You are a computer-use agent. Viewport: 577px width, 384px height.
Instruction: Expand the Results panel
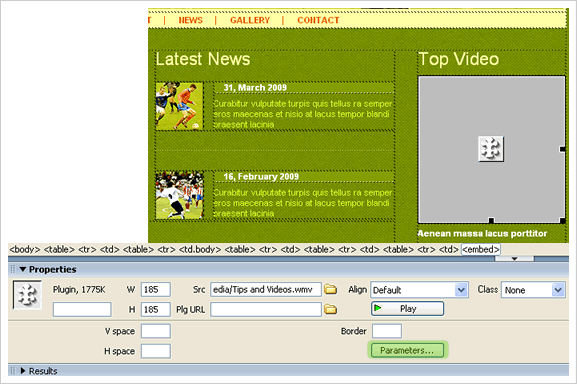(23, 371)
